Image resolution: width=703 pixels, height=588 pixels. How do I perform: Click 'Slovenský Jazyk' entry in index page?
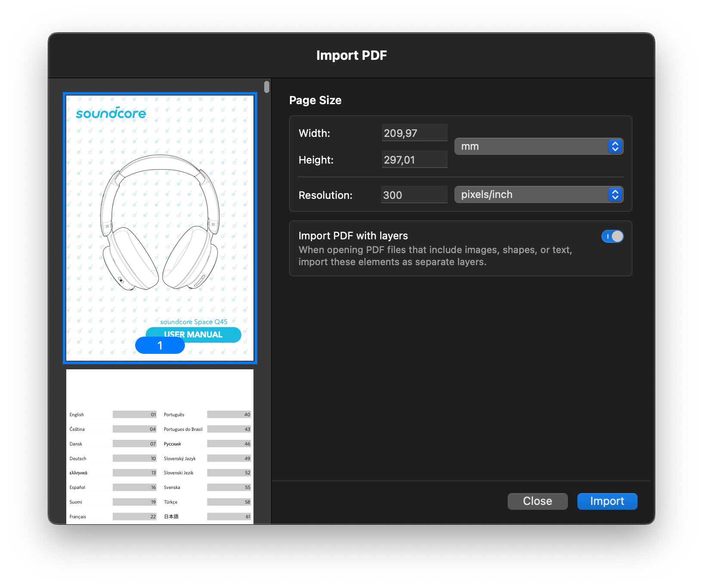tap(180, 458)
